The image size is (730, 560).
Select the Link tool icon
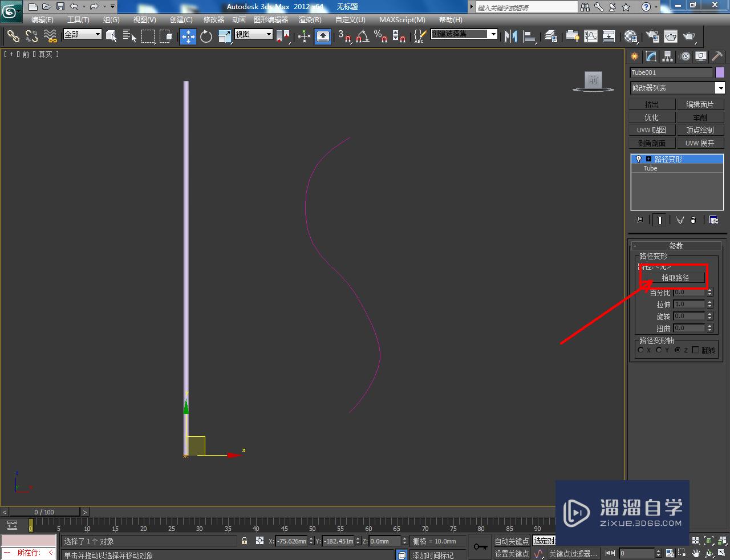pyautogui.click(x=13, y=36)
